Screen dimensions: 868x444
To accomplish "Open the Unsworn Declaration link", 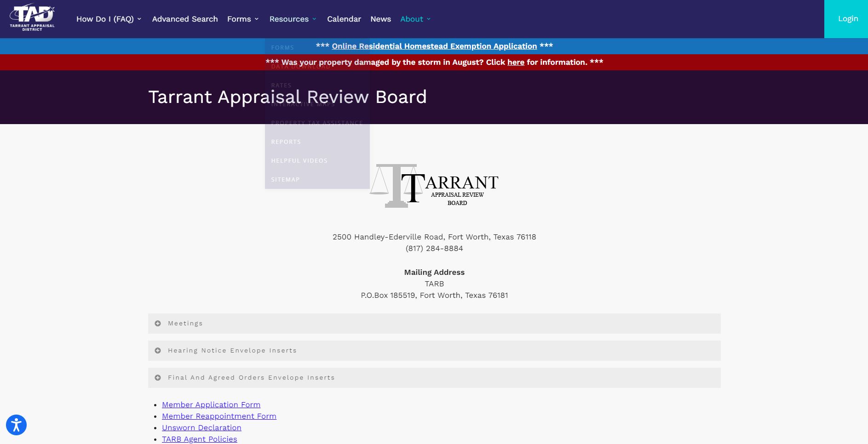I will (x=201, y=427).
